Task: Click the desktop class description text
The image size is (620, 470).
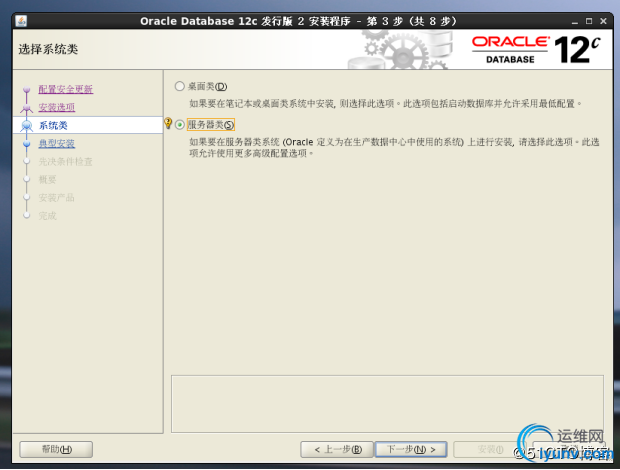Action: 386,104
